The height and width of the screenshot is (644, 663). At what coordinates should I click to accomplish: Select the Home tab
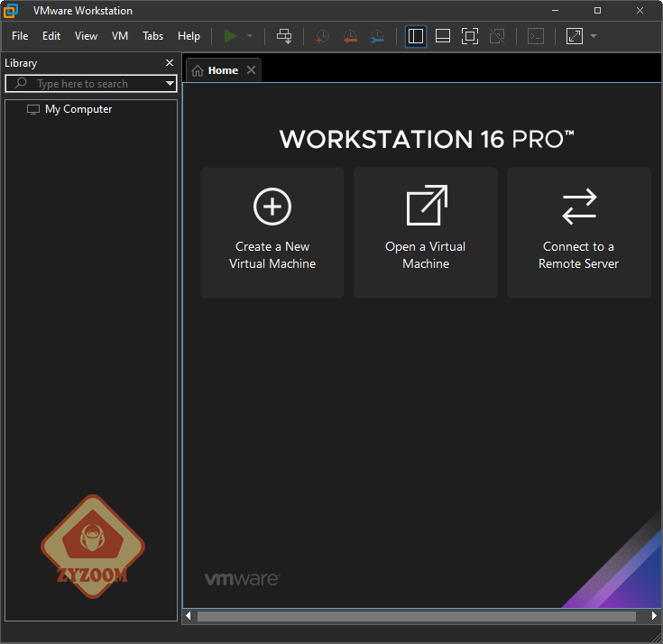click(223, 70)
